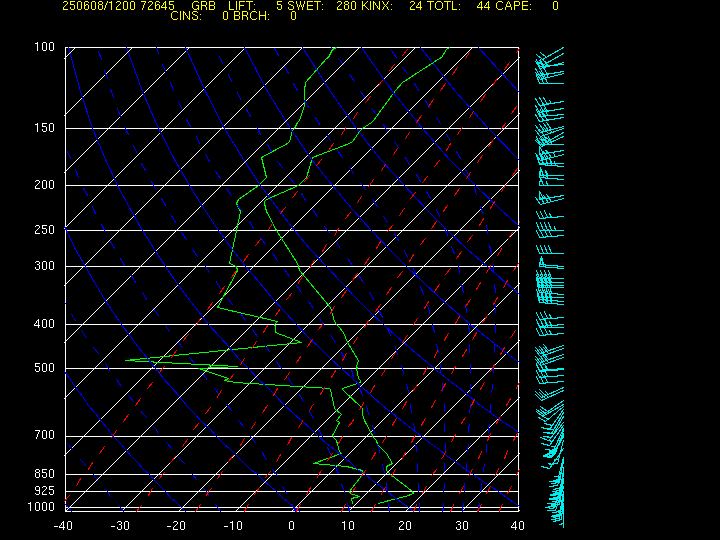Viewport: 720px width, 540px height.
Task: Click the TOTL value 44
Action: (x=484, y=6)
